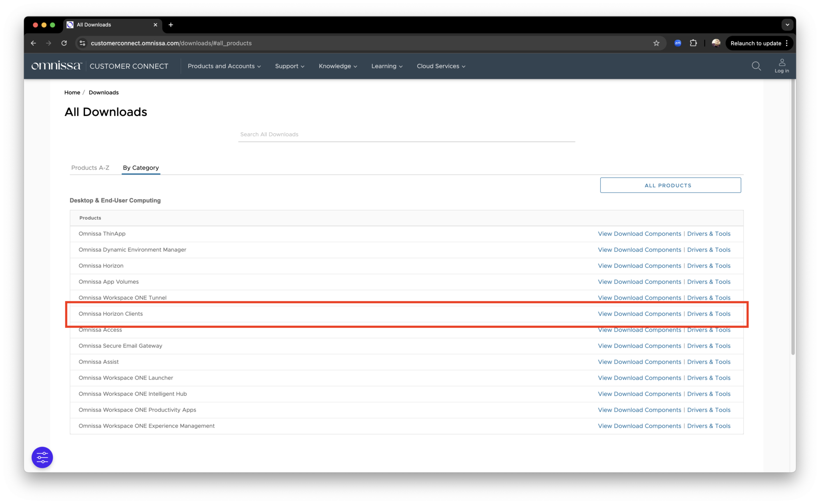Click the browser bookmark star icon
The width and height of the screenshot is (820, 504).
pyautogui.click(x=656, y=43)
